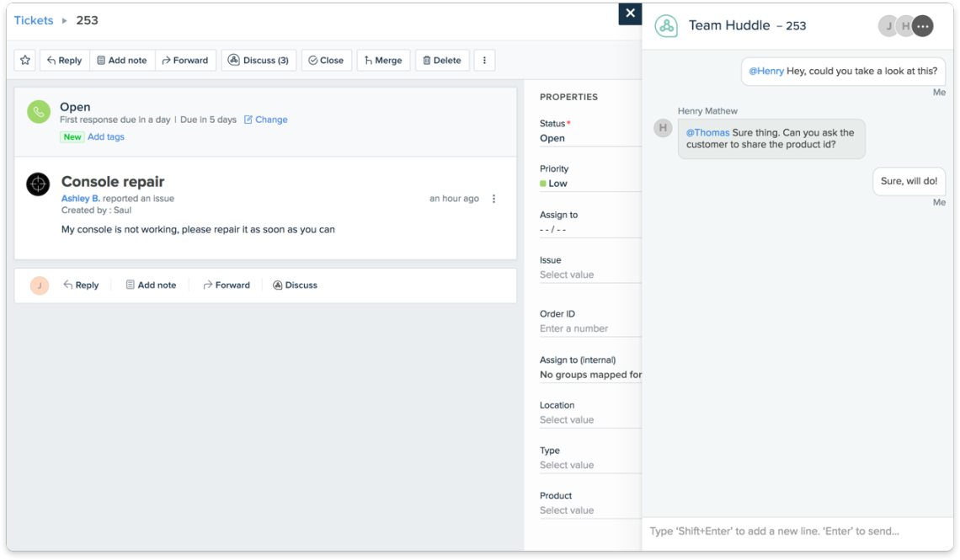This screenshot has width=960, height=560.
Task: Click the green phone channel icon
Action: click(x=38, y=111)
